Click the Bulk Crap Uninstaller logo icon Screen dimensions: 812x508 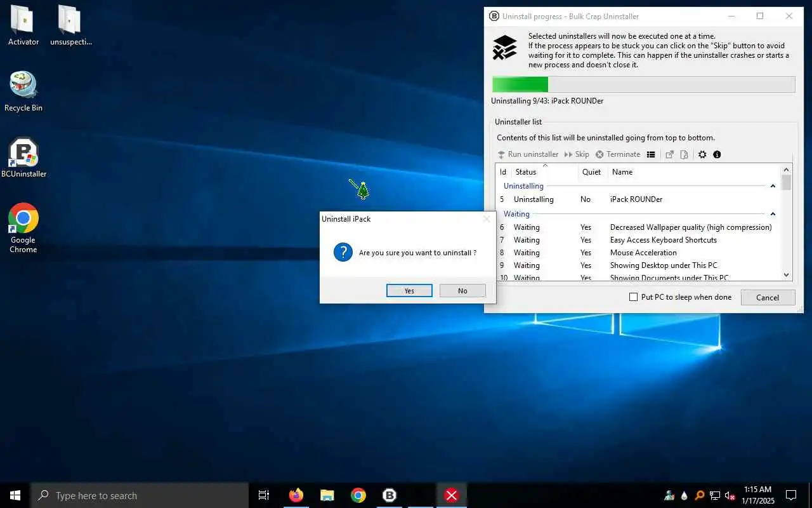(x=505, y=48)
